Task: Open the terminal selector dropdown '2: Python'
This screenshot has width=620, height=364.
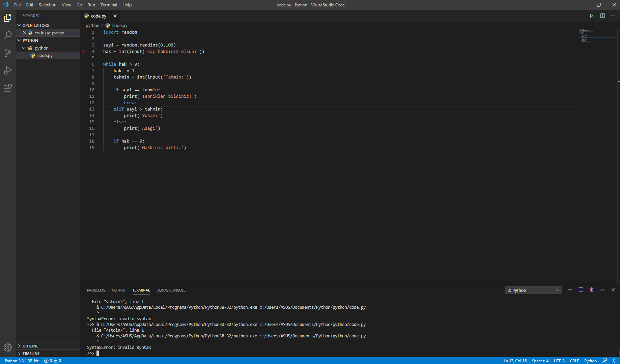Action: coord(533,290)
